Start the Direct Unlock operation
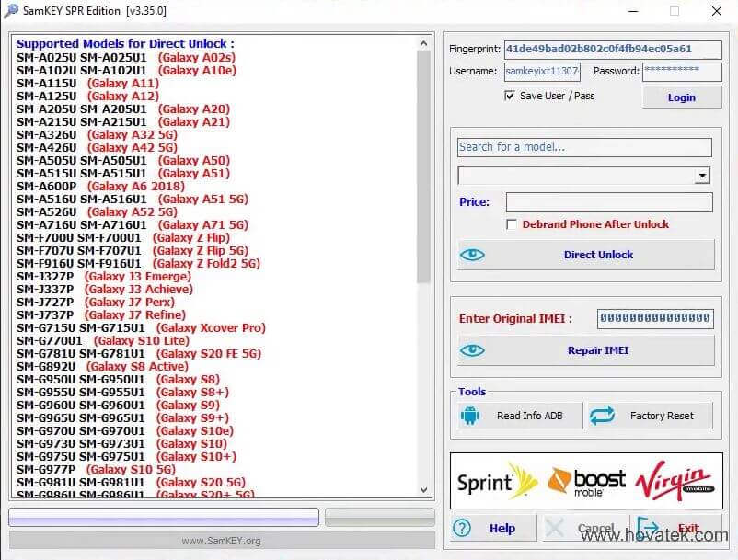738x560 pixels. click(x=586, y=255)
